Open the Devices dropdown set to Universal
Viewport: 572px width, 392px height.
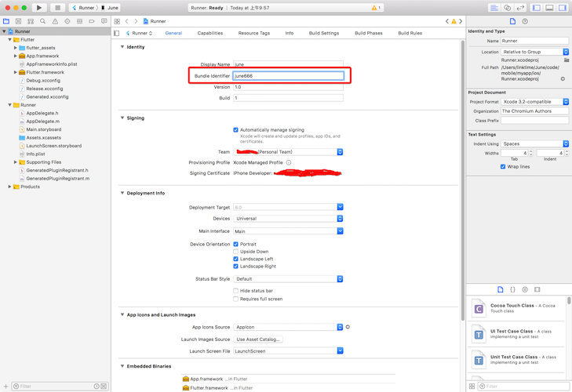coord(288,219)
